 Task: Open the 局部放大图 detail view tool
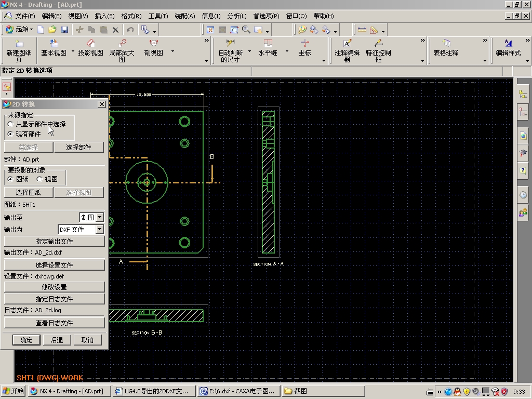point(122,44)
